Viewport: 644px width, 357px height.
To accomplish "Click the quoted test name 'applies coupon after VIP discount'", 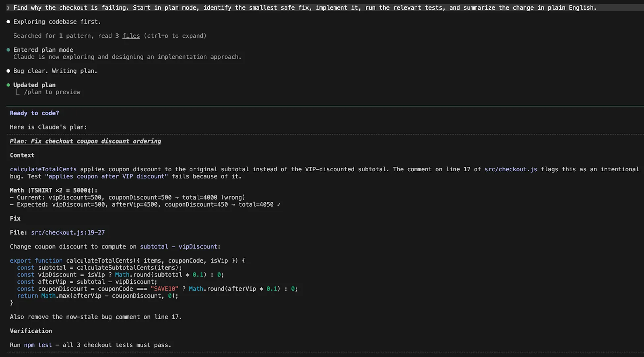I will (107, 176).
